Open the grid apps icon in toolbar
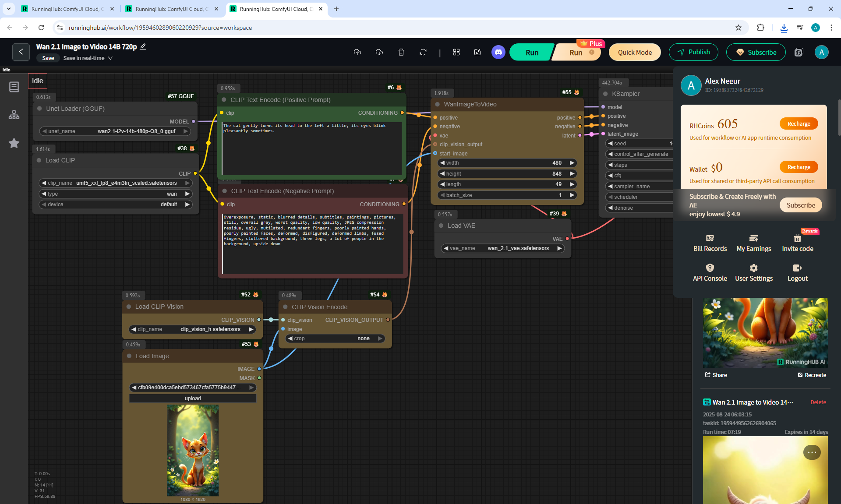The image size is (841, 504). 456,52
